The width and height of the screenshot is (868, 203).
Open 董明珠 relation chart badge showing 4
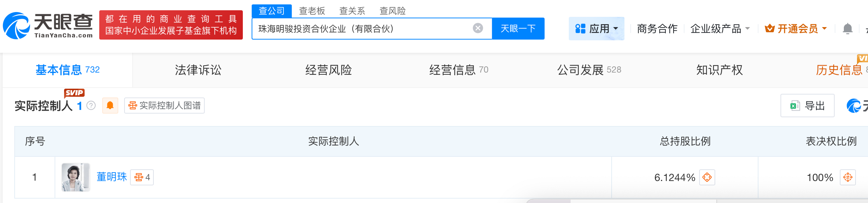142,177
